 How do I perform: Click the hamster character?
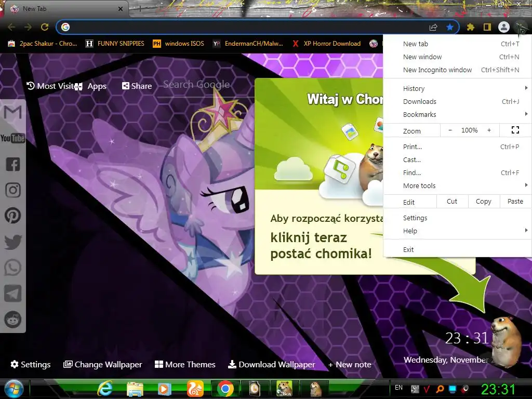pos(507,342)
